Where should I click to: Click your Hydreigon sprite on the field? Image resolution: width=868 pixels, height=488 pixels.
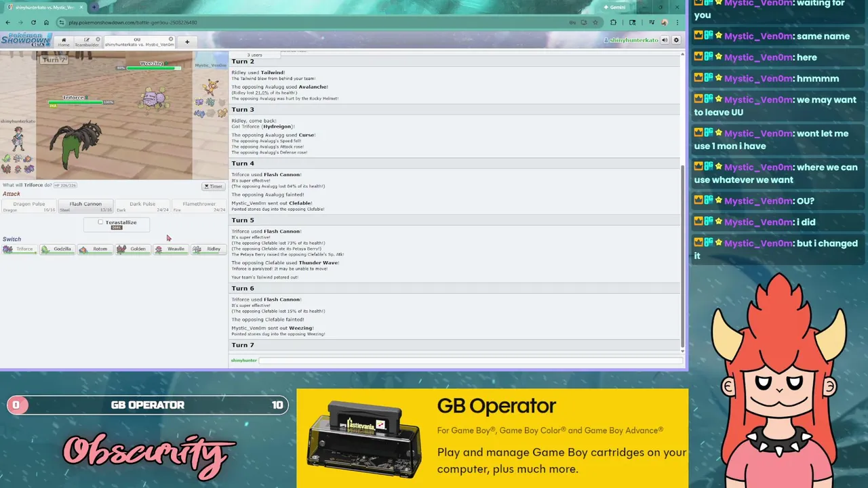coord(75,146)
